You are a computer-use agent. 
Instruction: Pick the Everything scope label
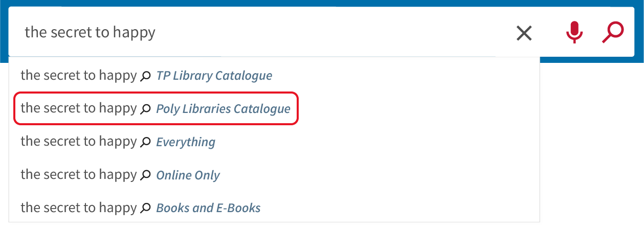(186, 142)
